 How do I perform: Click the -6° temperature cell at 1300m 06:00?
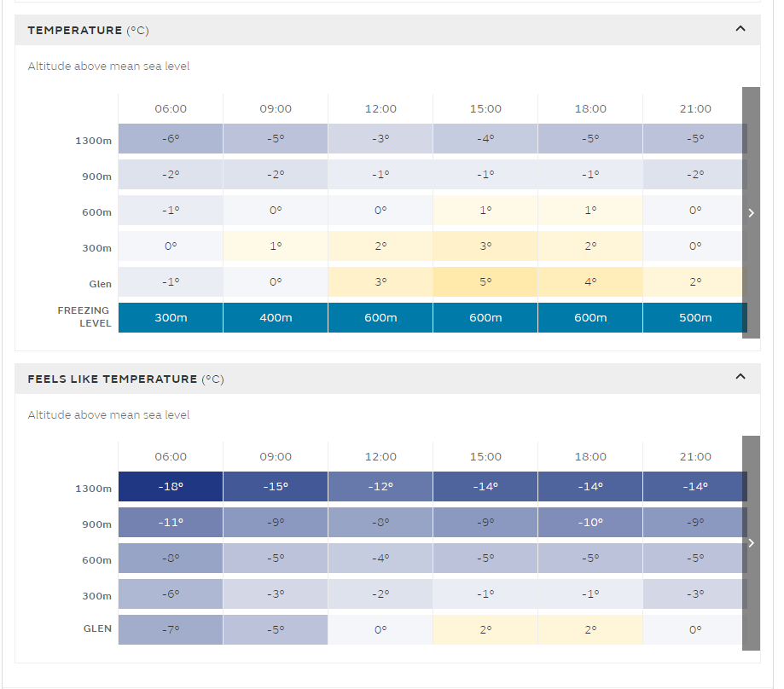click(x=171, y=138)
